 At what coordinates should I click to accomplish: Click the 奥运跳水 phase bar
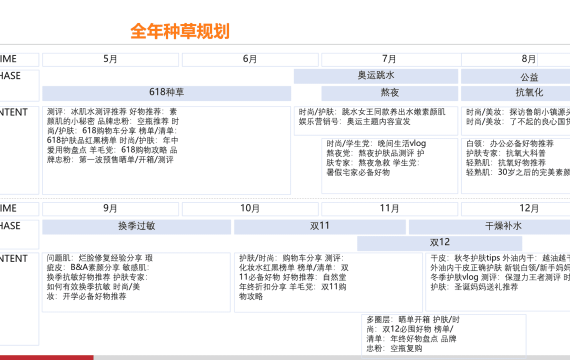(376, 76)
